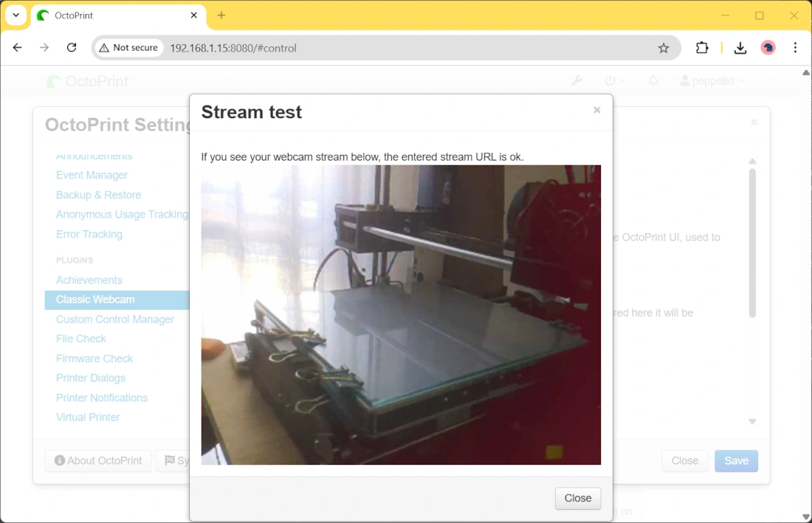
Task: Open the Achievements plugin settings
Action: coord(89,280)
